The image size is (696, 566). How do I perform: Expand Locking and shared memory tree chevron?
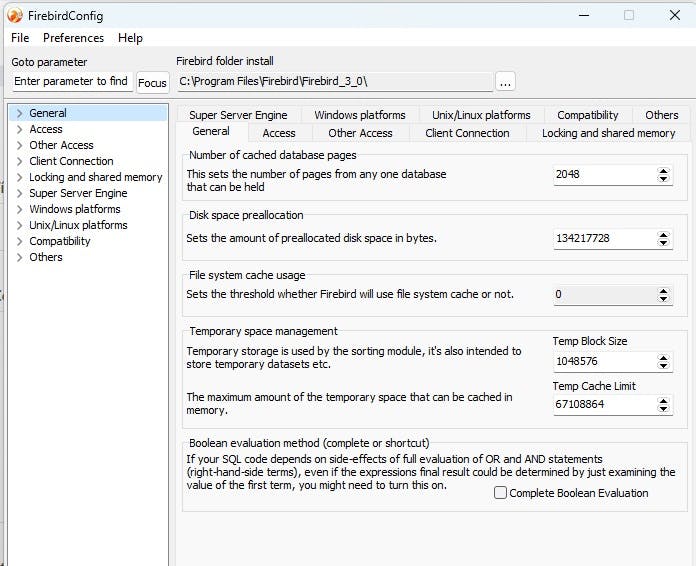tap(20, 177)
